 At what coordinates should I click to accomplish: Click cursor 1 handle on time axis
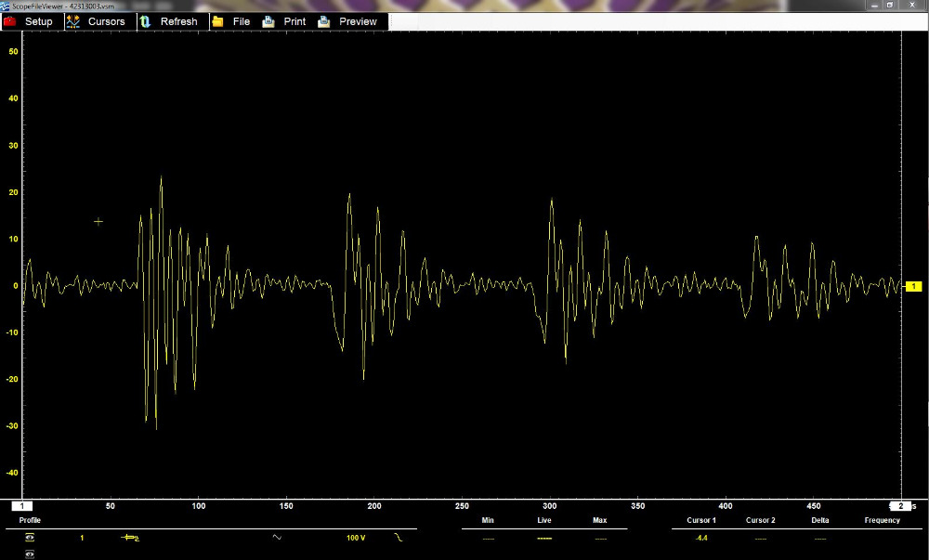click(x=22, y=506)
